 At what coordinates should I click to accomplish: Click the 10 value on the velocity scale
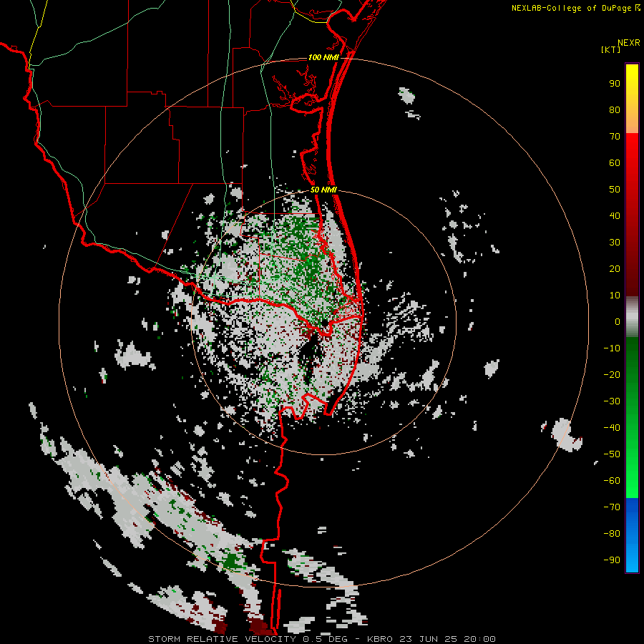click(615, 296)
